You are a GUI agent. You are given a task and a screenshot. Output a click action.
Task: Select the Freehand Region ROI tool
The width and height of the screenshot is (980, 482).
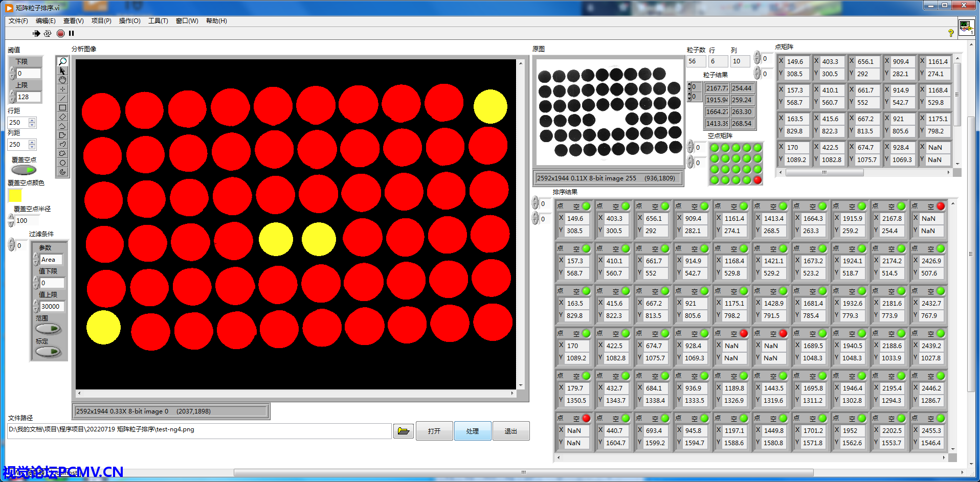(62, 153)
